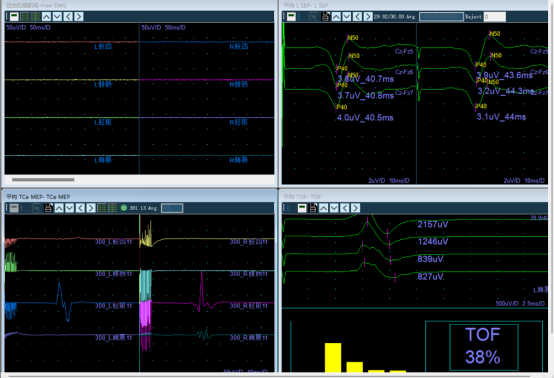Click the second green grid layout icon in Free EMG
This screenshot has width=554, height=378.
point(36,16)
